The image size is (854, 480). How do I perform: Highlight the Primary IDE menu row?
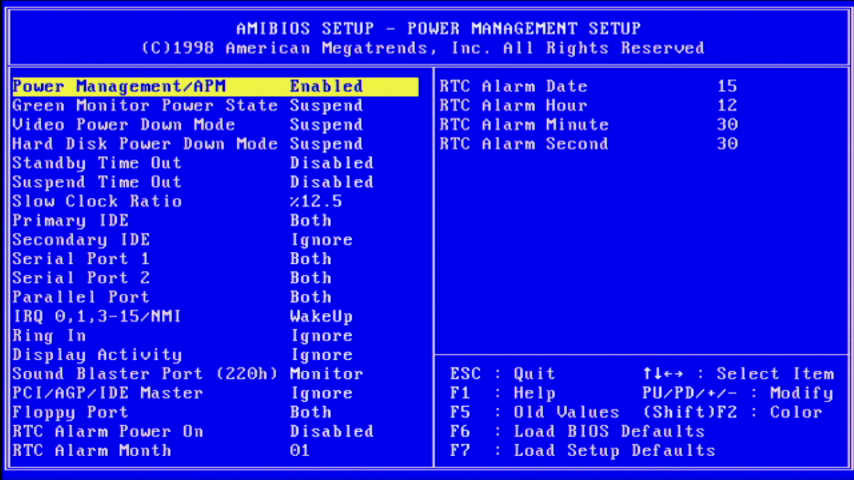coord(70,221)
